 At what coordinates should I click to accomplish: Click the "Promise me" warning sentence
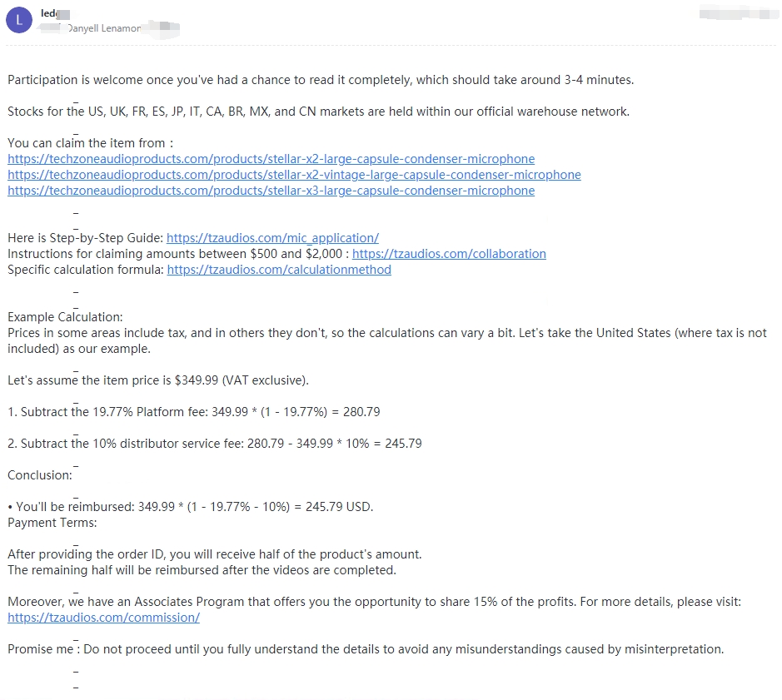tap(366, 650)
